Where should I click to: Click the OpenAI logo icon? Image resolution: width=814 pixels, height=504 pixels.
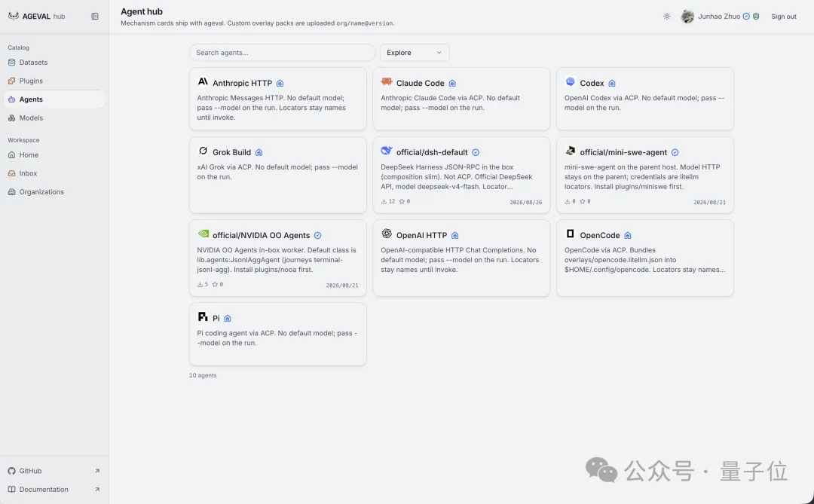[x=387, y=234]
